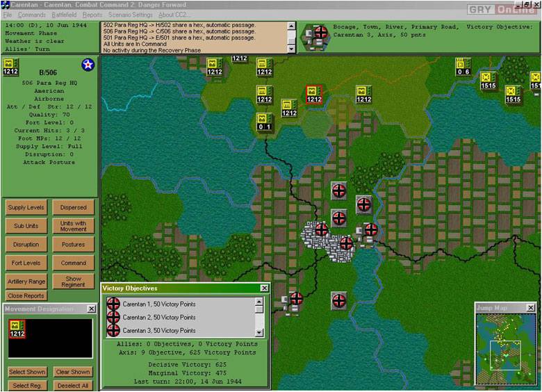Select the yellow unit counter marked 0 1

[x=263, y=122]
